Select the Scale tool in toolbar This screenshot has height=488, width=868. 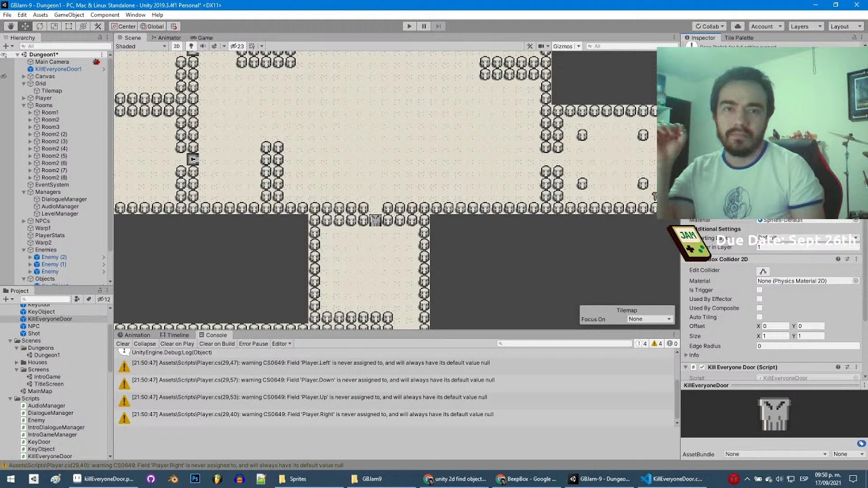54,26
